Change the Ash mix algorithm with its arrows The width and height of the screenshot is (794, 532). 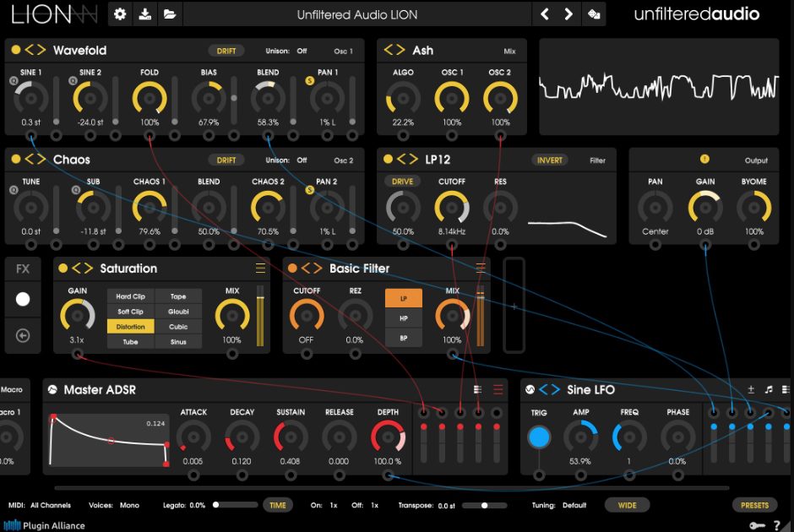click(394, 50)
